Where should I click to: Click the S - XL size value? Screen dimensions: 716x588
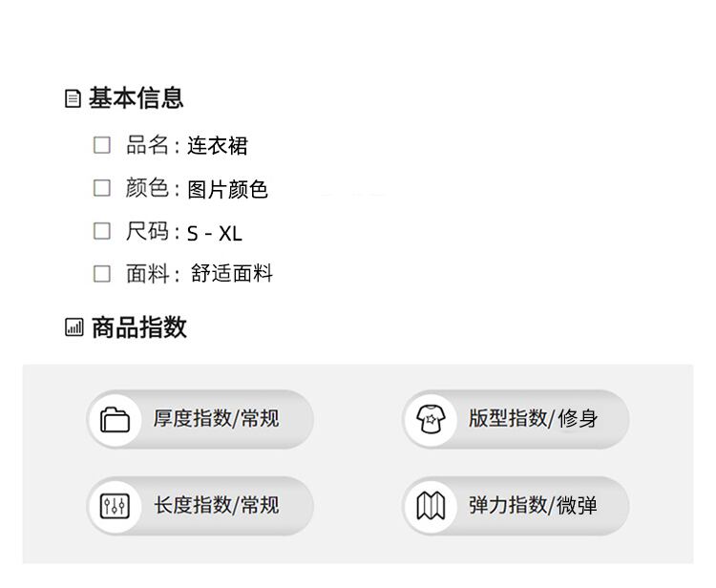click(x=214, y=234)
